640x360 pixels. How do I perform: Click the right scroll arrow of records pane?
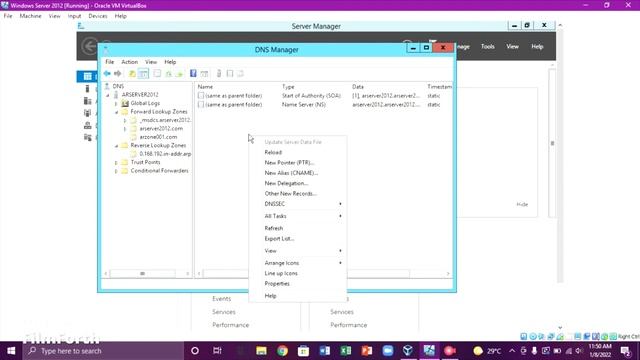click(448, 273)
